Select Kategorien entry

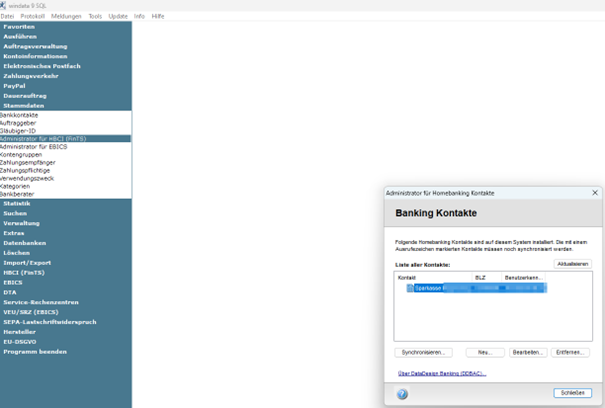pyautogui.click(x=66, y=186)
